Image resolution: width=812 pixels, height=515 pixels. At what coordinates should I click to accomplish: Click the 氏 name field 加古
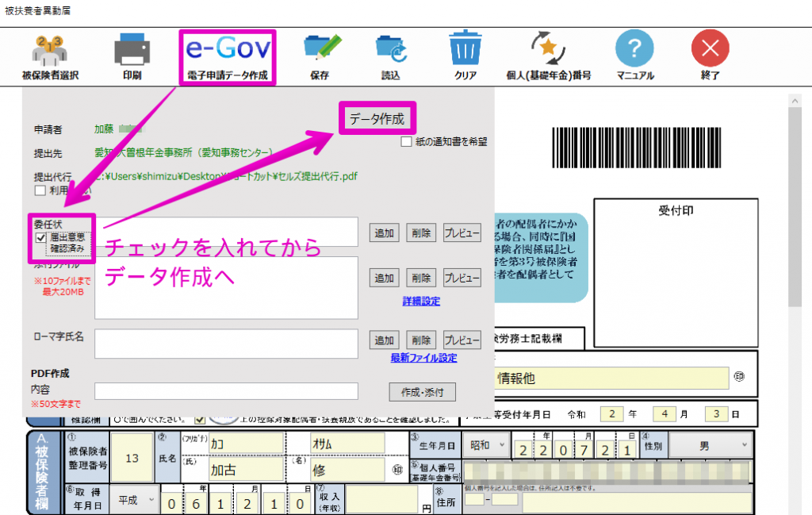(247, 470)
